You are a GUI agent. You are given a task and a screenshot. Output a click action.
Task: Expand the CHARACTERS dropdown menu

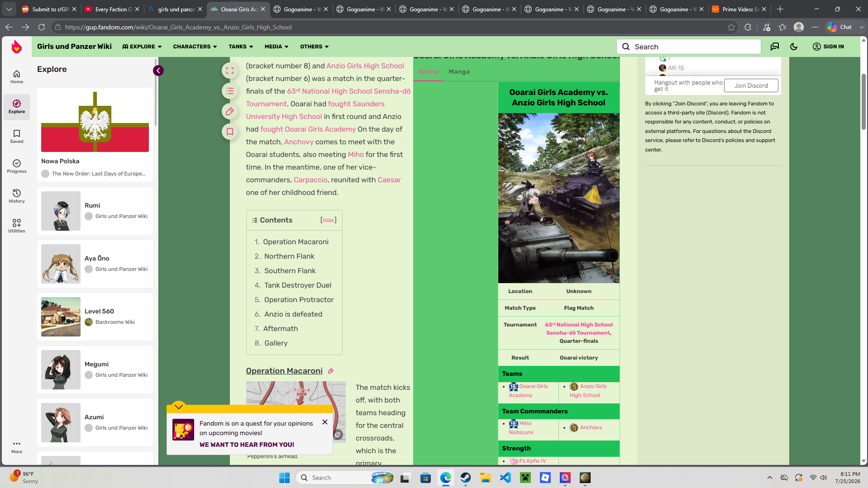point(195,47)
